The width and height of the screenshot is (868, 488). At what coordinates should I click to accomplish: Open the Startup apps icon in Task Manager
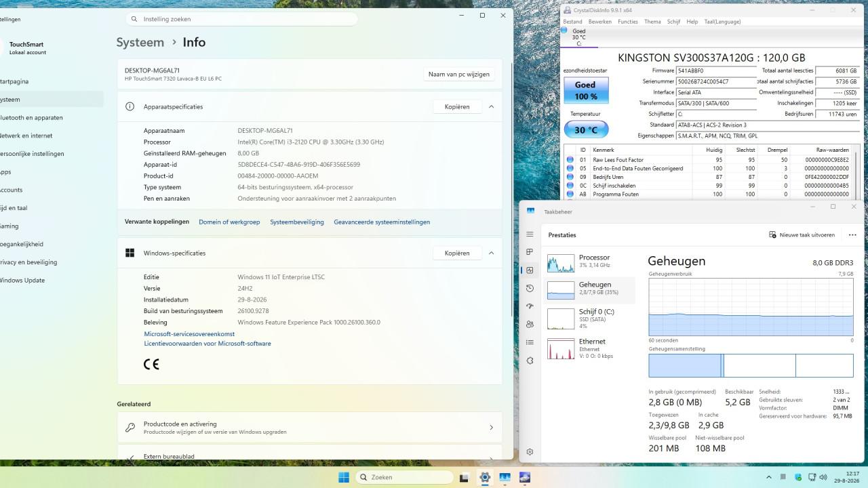(x=530, y=306)
